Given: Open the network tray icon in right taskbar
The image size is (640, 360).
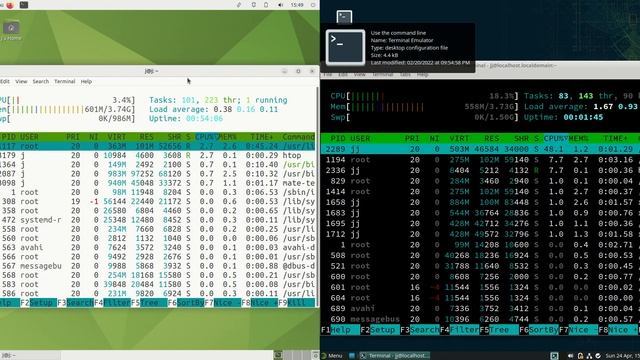Looking at the screenshot, I should (x=589, y=356).
